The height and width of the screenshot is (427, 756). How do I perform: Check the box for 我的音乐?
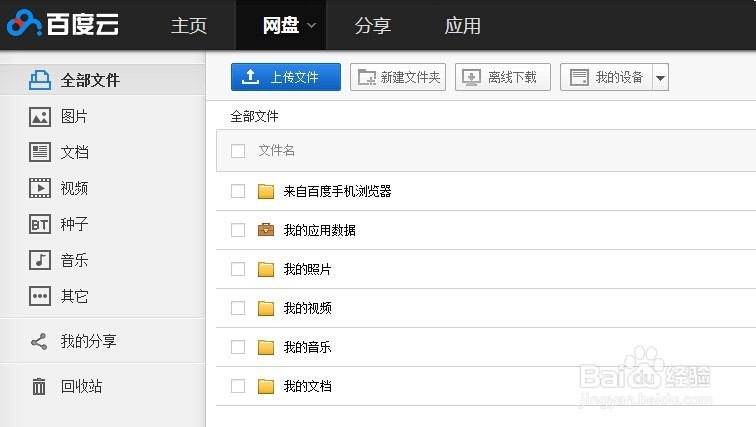(238, 347)
